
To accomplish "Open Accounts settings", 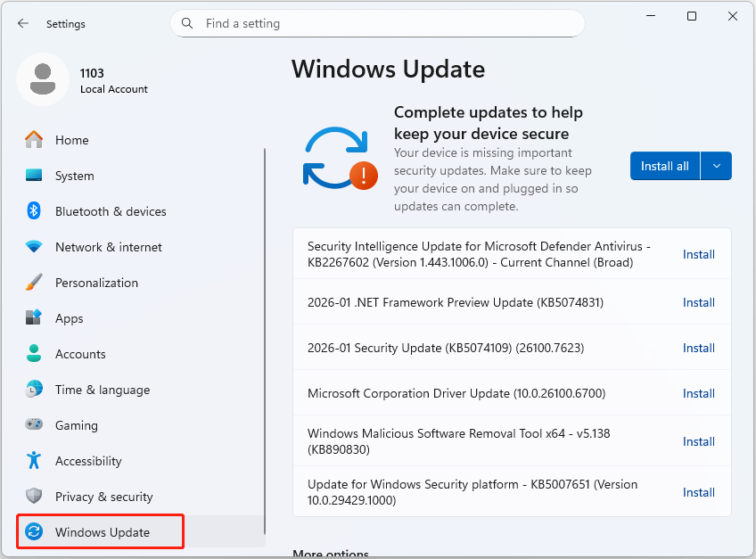I will pyautogui.click(x=78, y=354).
